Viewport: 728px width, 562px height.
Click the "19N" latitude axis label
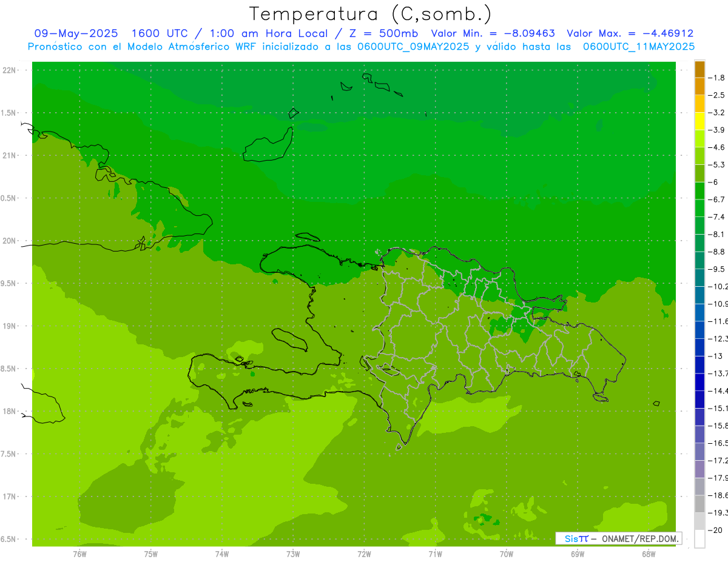coord(9,326)
